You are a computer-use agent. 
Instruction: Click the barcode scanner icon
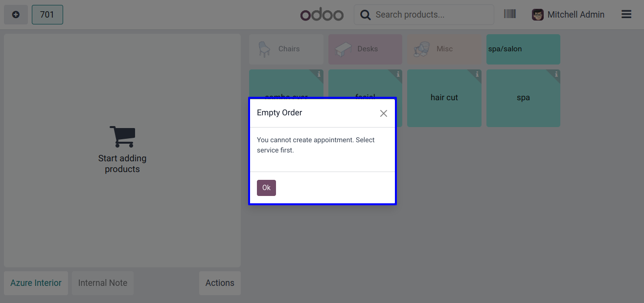click(x=510, y=14)
